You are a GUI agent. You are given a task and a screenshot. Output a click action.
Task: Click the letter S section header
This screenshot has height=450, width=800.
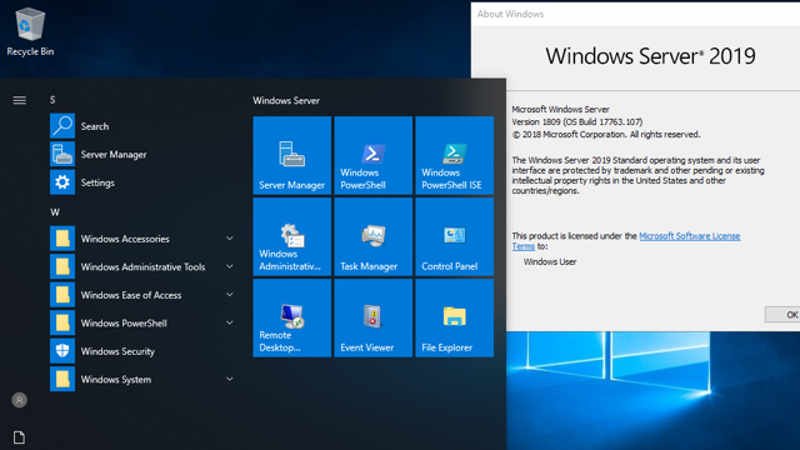(53, 100)
